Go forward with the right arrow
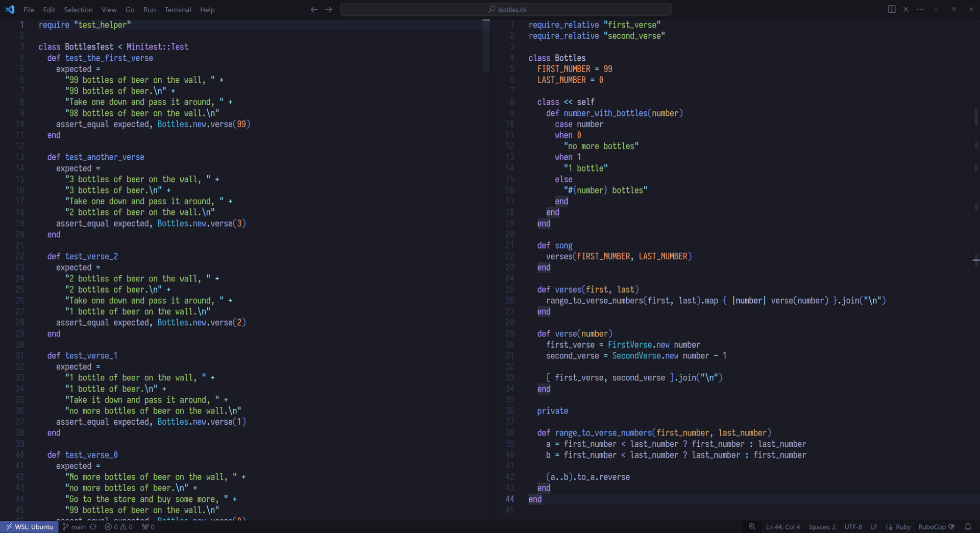Screen dimensions: 980x533 [x=329, y=9]
